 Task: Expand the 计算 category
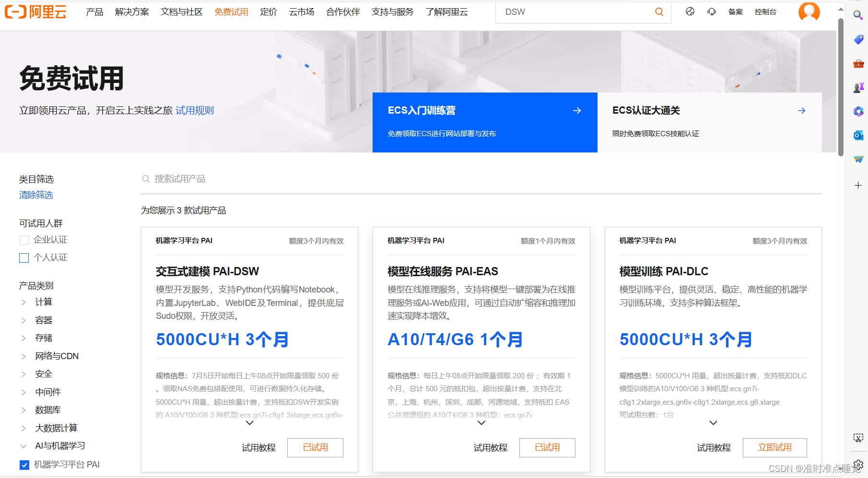tap(23, 302)
